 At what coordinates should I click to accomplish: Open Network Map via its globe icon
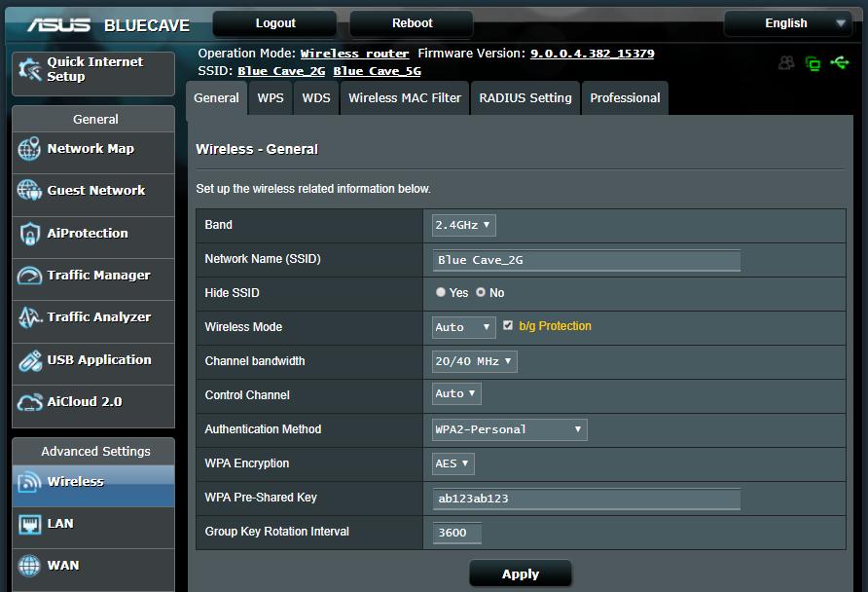tap(29, 148)
